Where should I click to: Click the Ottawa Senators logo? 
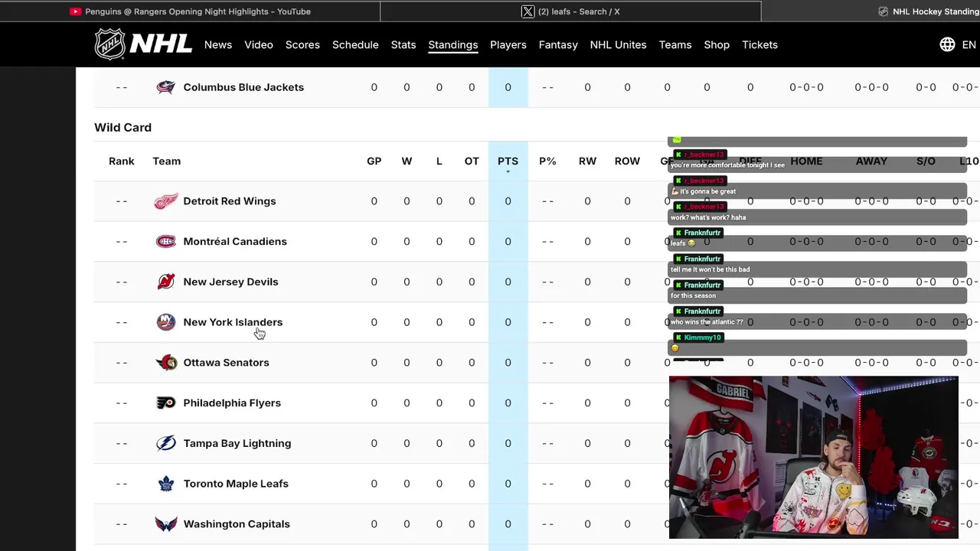tap(166, 363)
